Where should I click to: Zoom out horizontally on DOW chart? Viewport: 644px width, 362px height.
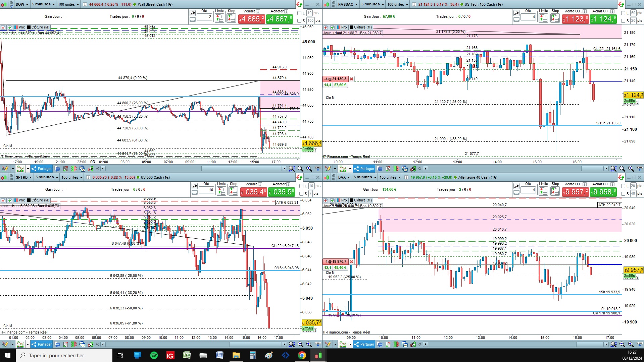tap(300, 169)
